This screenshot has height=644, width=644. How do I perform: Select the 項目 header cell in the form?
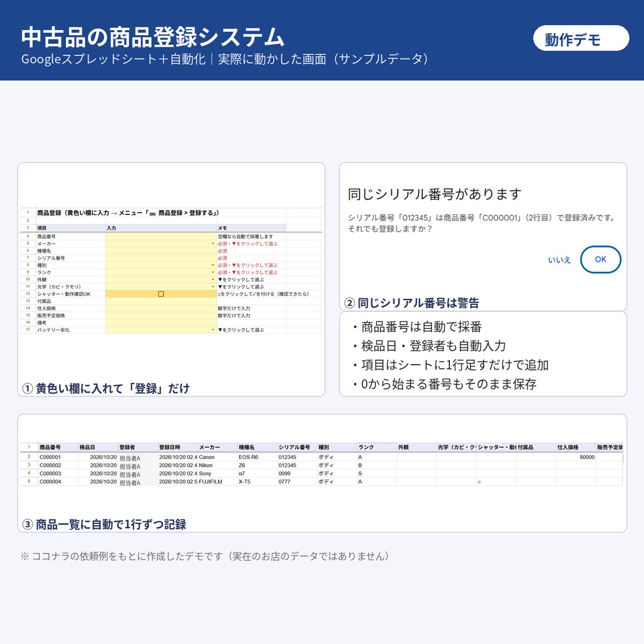tap(70, 228)
